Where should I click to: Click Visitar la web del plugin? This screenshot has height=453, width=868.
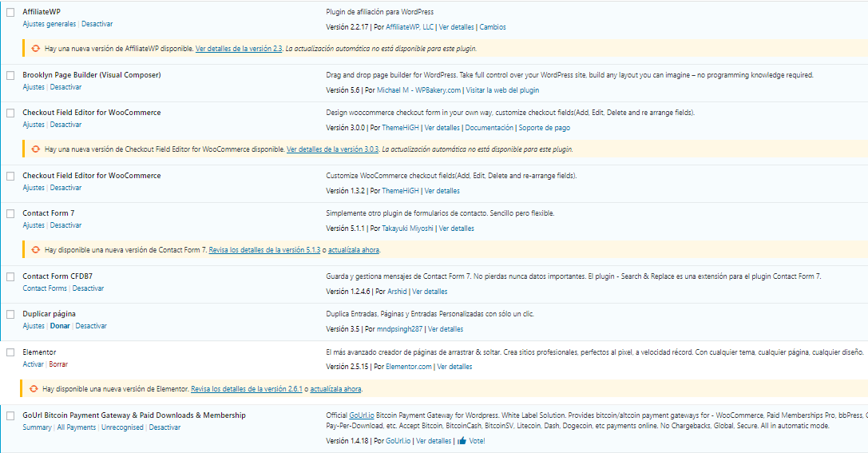coord(502,90)
